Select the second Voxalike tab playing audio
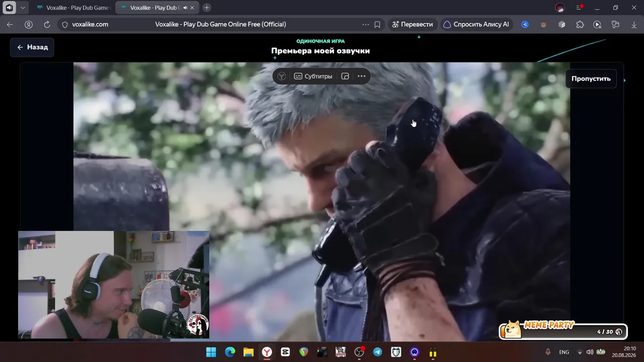 (x=156, y=8)
